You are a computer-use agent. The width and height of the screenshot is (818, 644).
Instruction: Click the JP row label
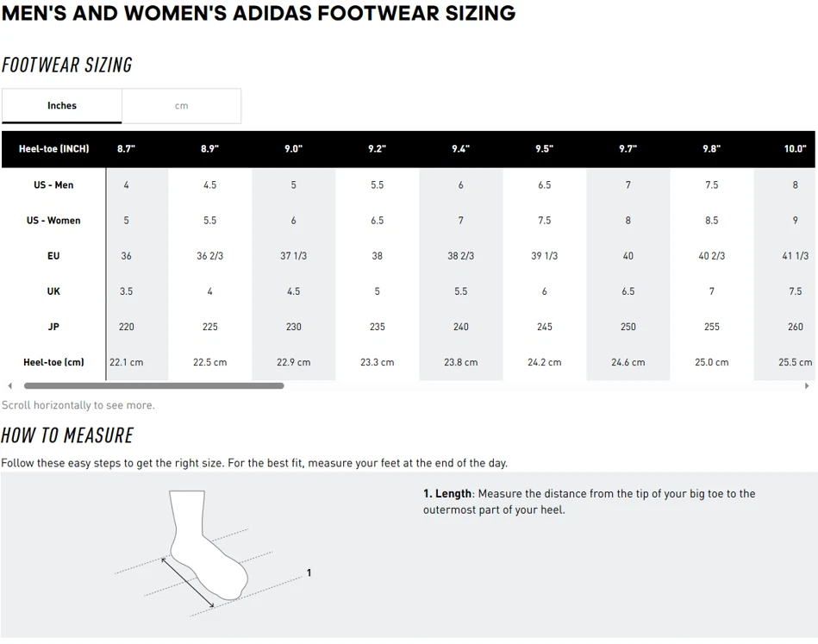click(x=53, y=327)
